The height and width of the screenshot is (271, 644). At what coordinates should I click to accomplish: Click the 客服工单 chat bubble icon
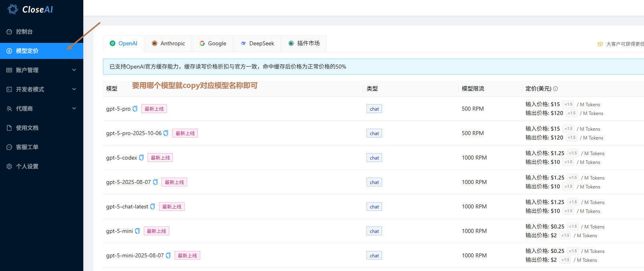tap(9, 147)
